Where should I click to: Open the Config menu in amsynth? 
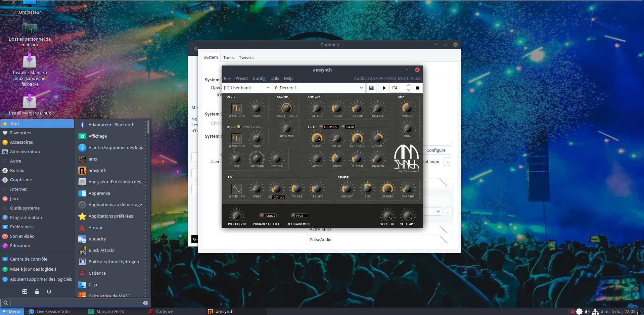[259, 79]
